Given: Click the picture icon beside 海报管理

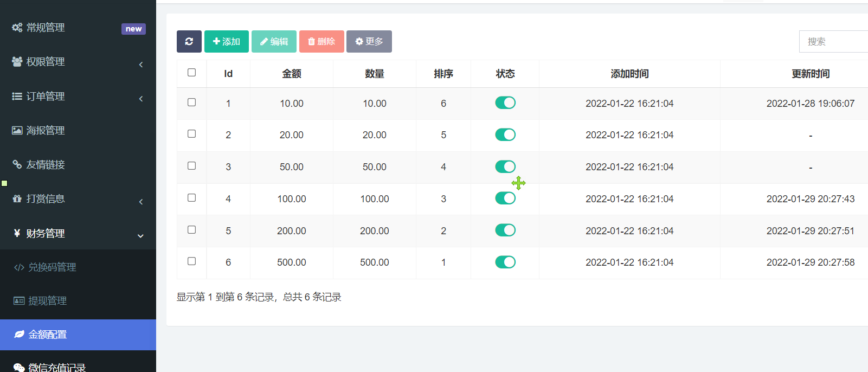Looking at the screenshot, I should (x=17, y=130).
